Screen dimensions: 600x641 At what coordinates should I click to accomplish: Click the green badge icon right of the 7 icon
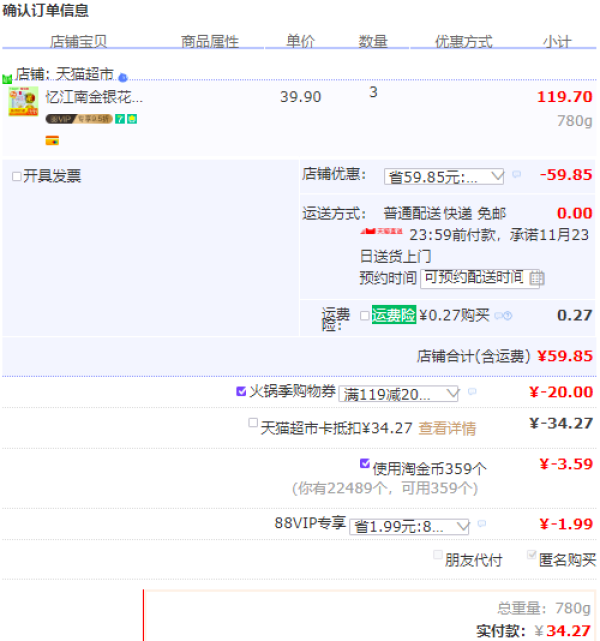tap(132, 119)
